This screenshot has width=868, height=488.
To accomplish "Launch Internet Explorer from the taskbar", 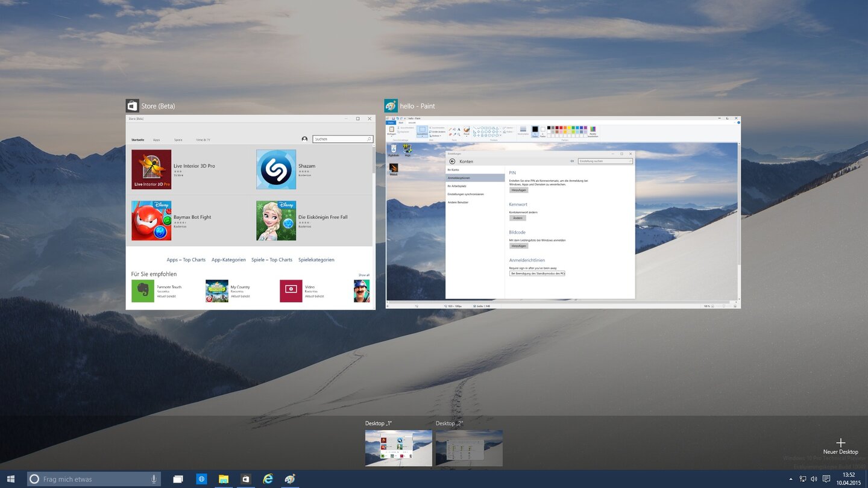I will [268, 479].
